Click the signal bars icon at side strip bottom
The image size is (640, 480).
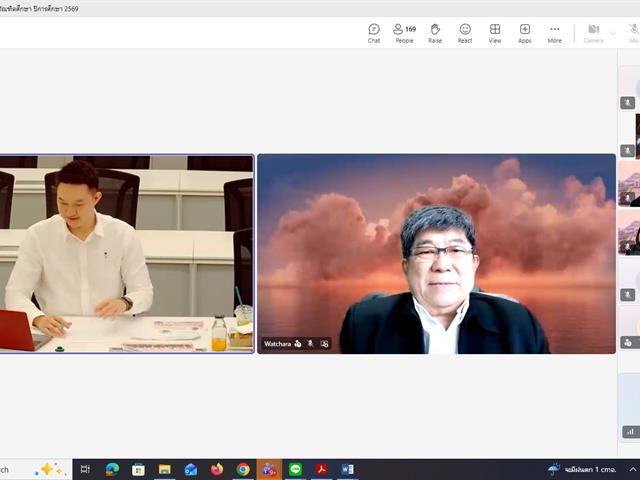[631, 431]
